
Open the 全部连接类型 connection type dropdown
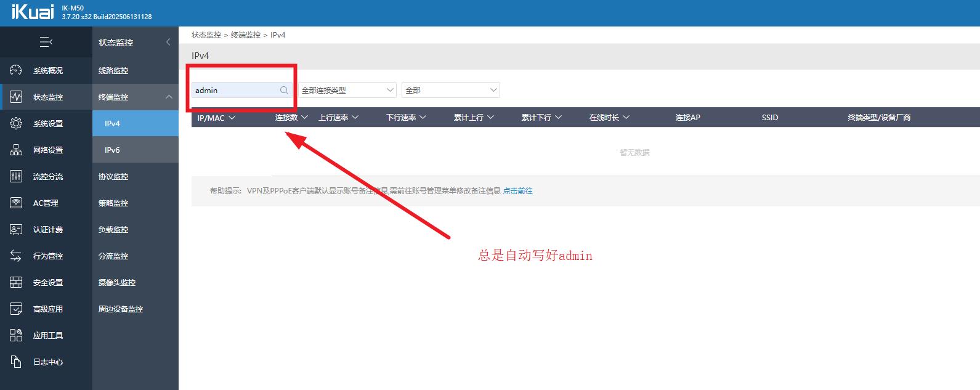click(x=347, y=90)
